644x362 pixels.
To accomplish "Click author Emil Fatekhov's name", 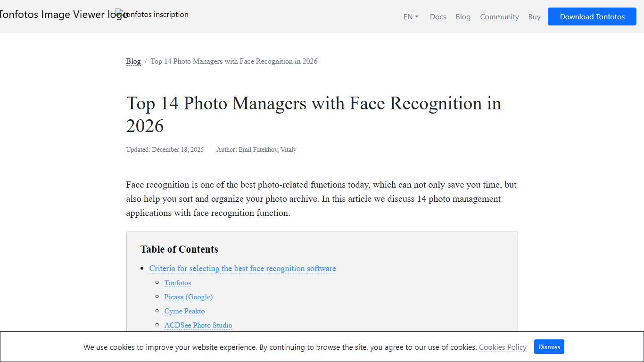I will 257,149.
